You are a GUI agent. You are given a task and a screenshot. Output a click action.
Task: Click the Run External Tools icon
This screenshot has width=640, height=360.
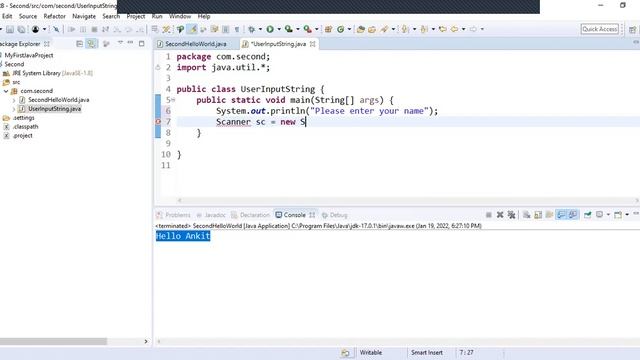pyautogui.click(x=307, y=29)
